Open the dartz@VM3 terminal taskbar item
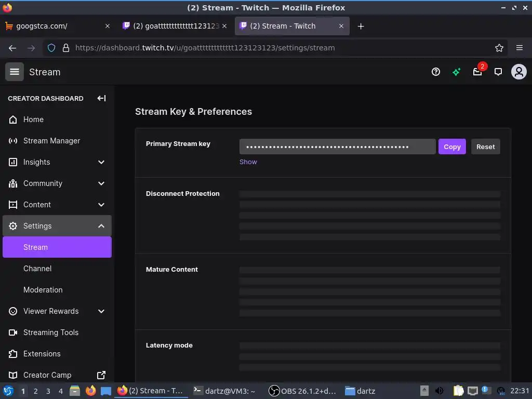Screen dimensions: 532x399 [225, 391]
